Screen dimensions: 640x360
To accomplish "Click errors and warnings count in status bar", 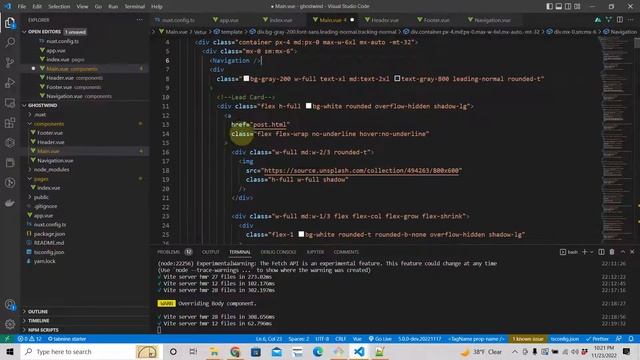I will 29,339.
